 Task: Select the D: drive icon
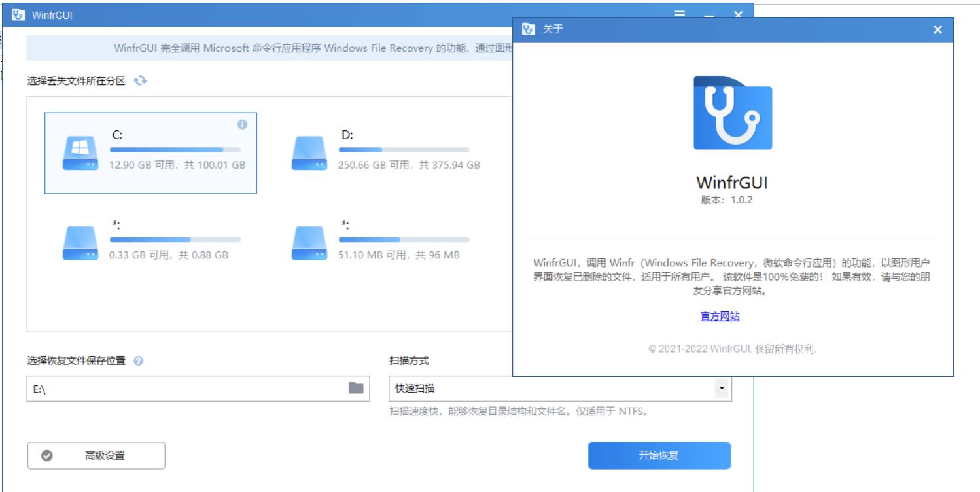(x=309, y=153)
